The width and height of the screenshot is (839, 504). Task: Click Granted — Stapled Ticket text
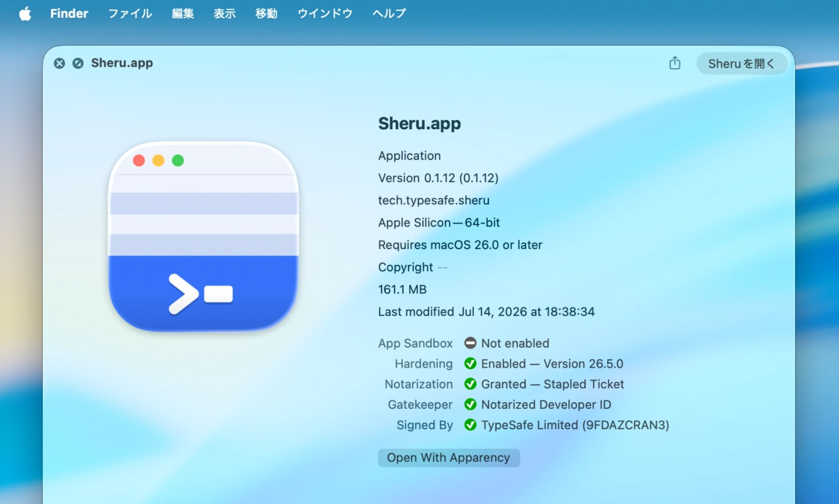click(553, 384)
